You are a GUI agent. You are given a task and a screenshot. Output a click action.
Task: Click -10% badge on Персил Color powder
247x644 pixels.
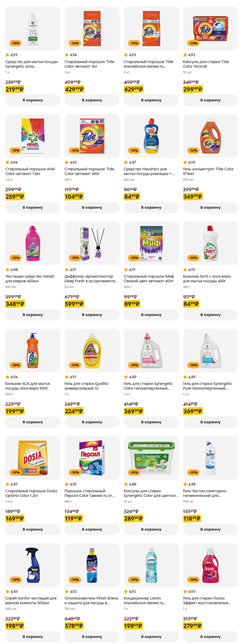point(75,472)
